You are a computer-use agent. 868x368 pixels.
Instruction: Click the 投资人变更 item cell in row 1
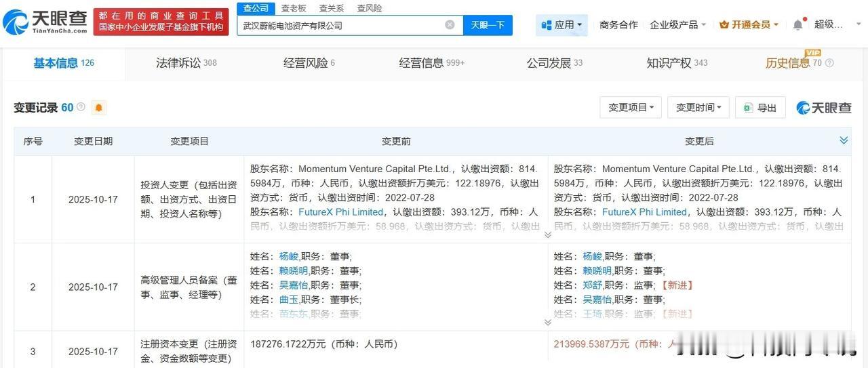tap(190, 200)
